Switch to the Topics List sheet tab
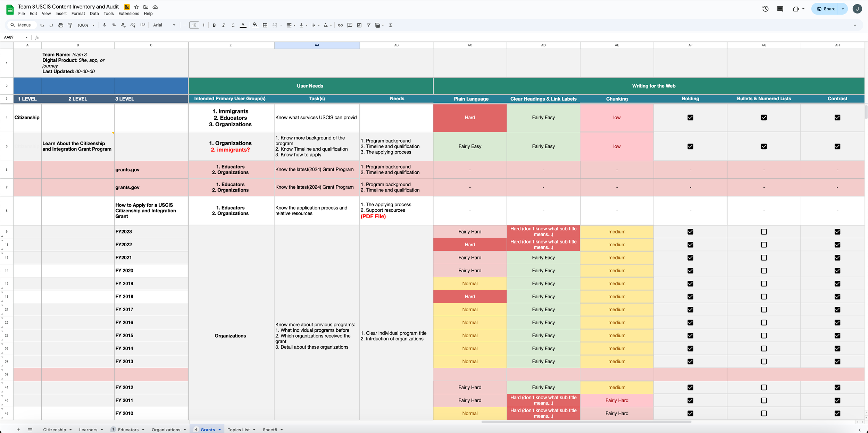868x433 pixels. click(239, 430)
